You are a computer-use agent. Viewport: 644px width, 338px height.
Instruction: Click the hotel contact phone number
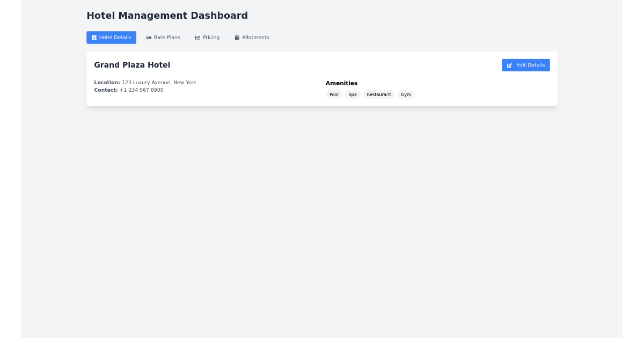point(142,90)
